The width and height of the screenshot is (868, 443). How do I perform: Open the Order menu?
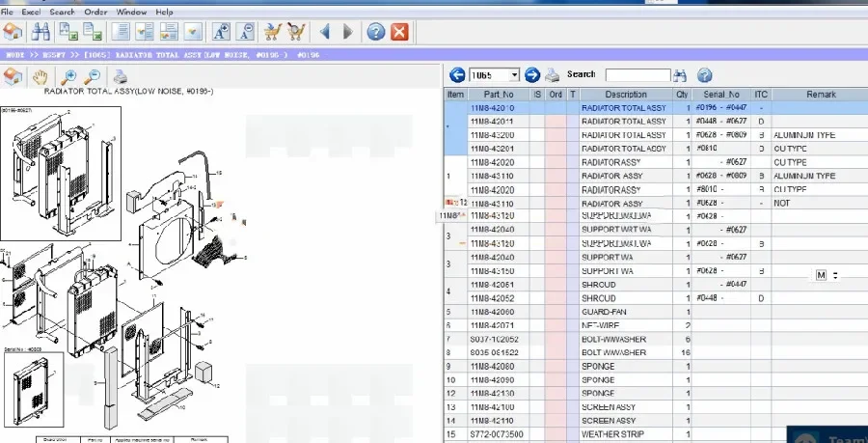[x=95, y=12]
